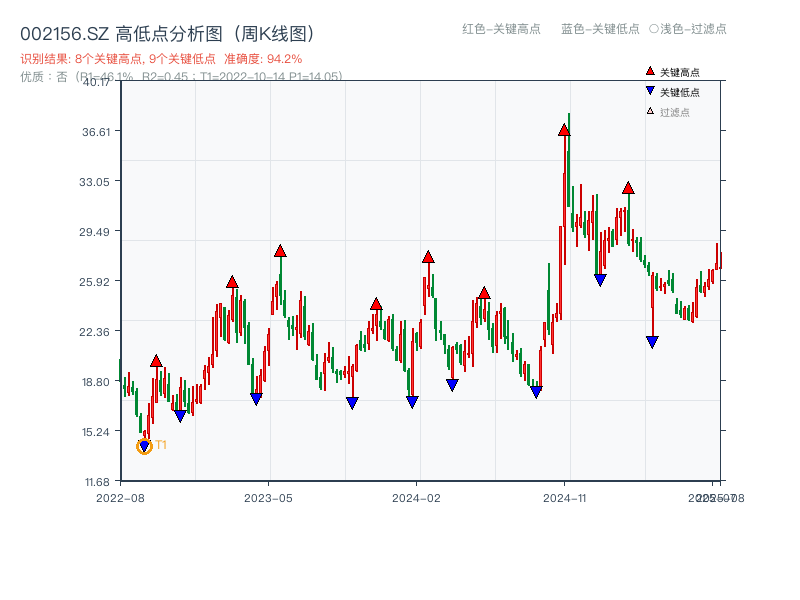800x600 pixels.
Task: Toggle the 关键高点 legend label
Action: pyautogui.click(x=680, y=72)
